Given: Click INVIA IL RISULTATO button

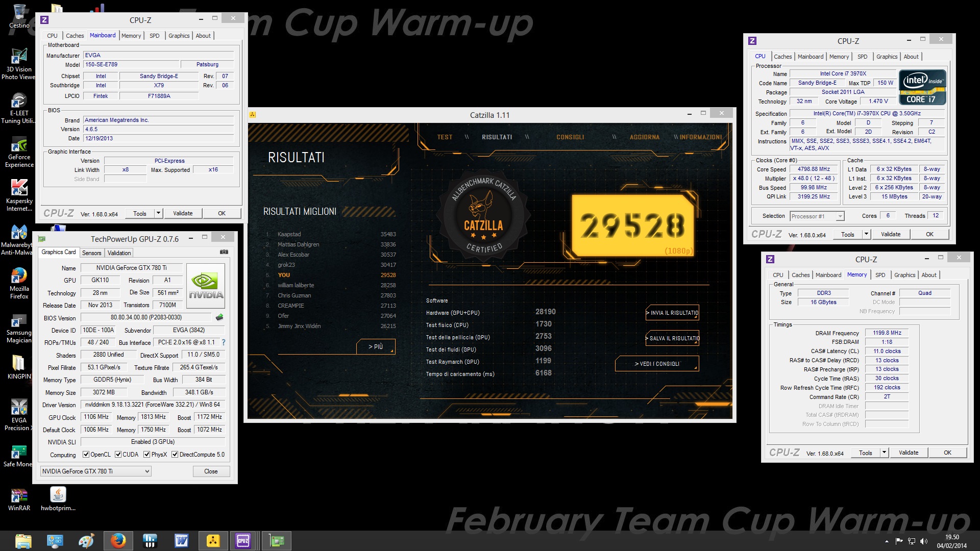Looking at the screenshot, I should tap(672, 313).
